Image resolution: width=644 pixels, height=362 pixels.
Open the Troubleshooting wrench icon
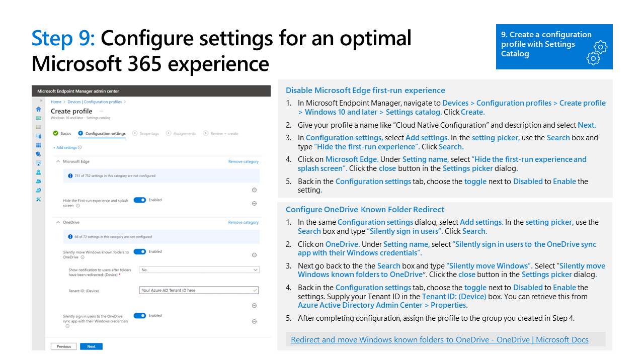[x=38, y=200]
